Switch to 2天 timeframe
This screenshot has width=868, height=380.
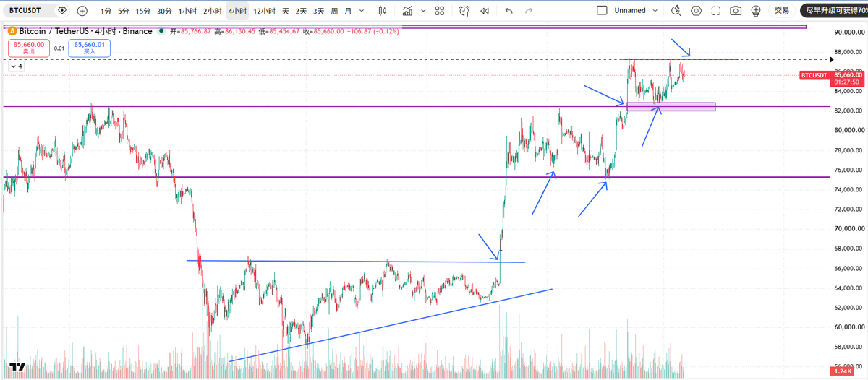301,11
